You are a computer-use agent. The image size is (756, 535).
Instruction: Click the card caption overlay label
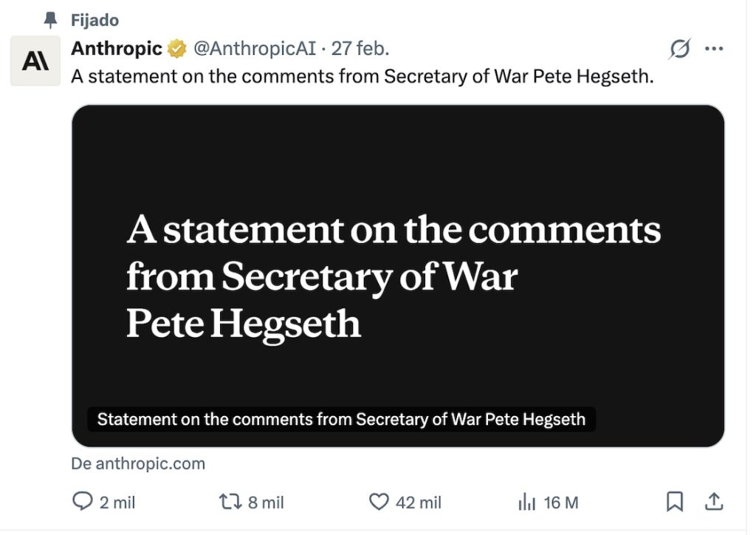point(341,420)
